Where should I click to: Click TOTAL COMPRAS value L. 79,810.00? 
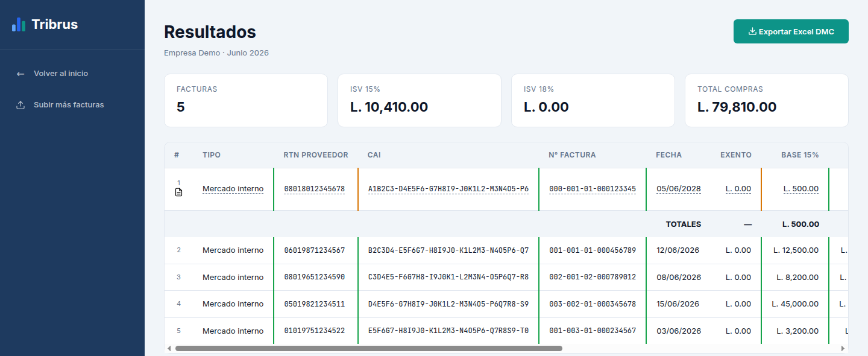point(737,107)
